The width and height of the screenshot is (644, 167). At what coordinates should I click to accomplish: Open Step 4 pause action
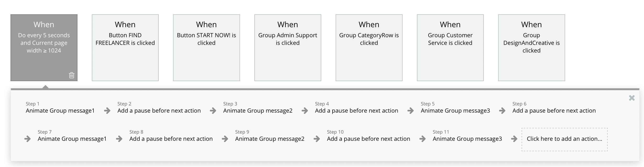tap(356, 111)
